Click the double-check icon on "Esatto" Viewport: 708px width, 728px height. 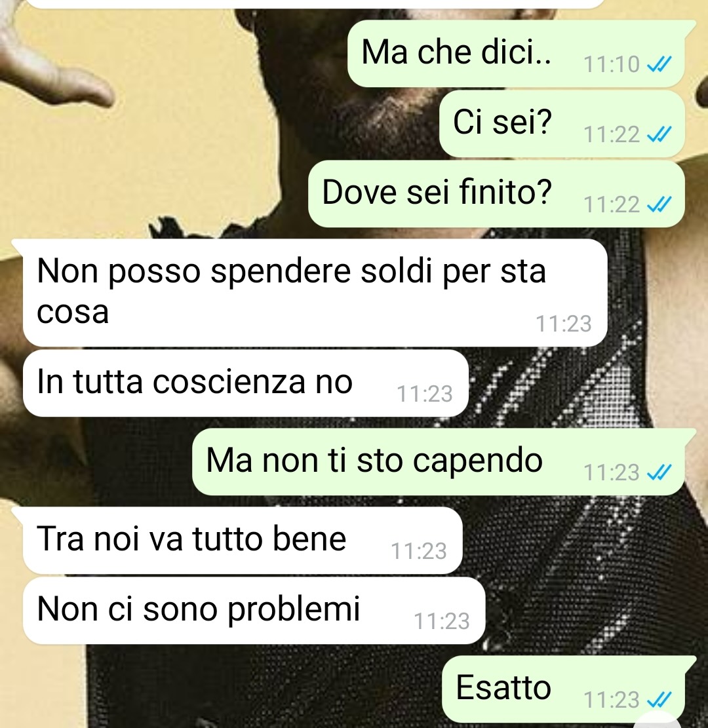pos(659,700)
